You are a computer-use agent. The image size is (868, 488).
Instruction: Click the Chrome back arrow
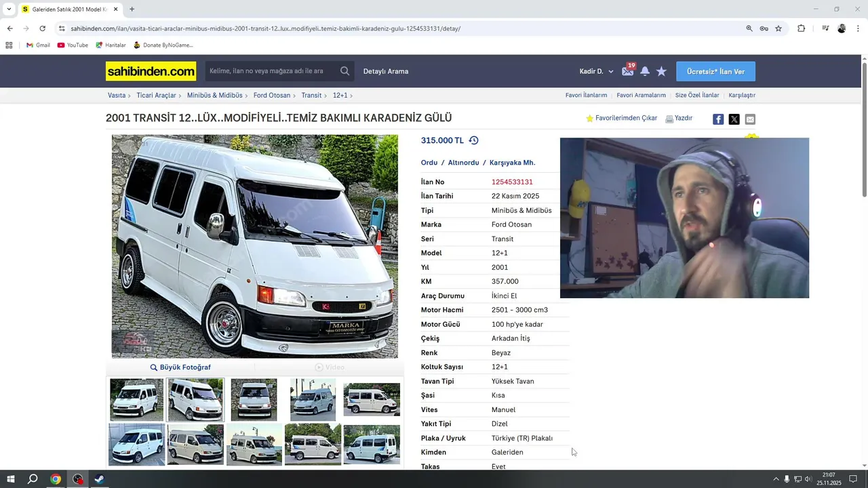[9, 28]
